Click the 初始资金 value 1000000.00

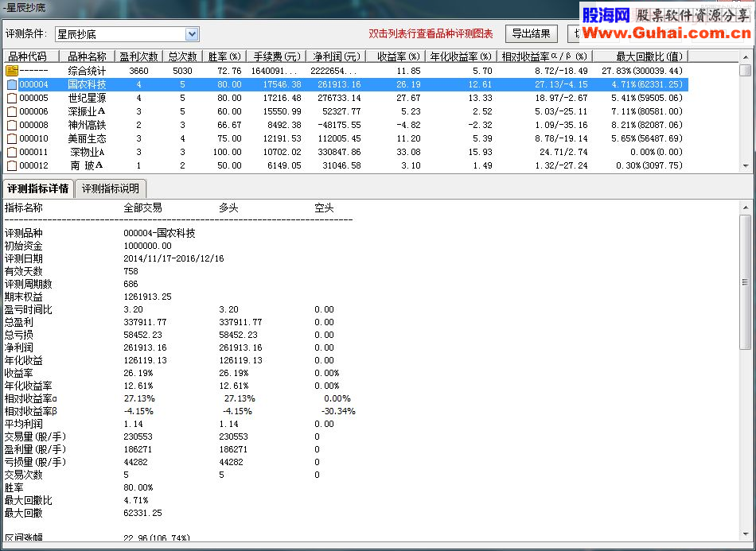pyautogui.click(x=147, y=246)
